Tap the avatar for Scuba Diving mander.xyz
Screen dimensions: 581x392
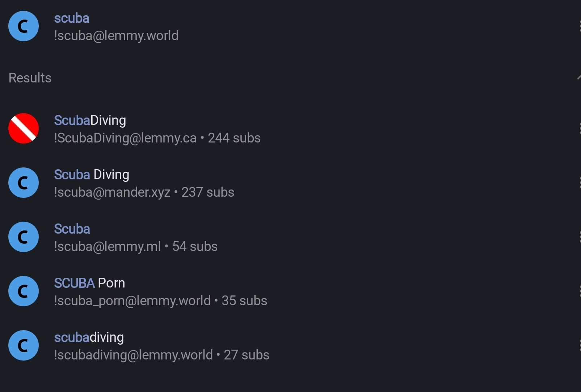[24, 183]
